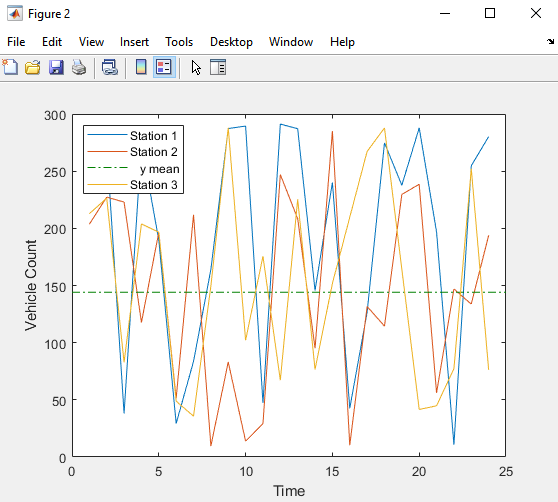
Task: Click the orange Station 2 legend line sample
Action: [x=107, y=152]
